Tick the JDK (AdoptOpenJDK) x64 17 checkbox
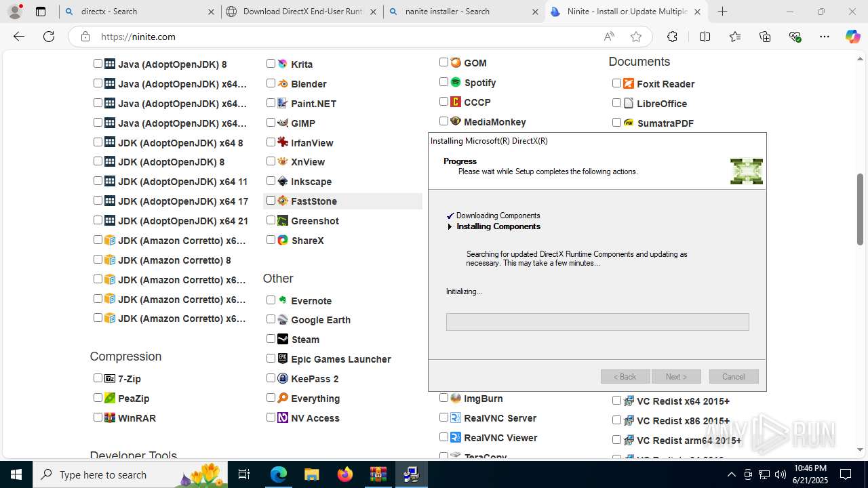Screen dimensions: 868x488 pyautogui.click(x=98, y=201)
